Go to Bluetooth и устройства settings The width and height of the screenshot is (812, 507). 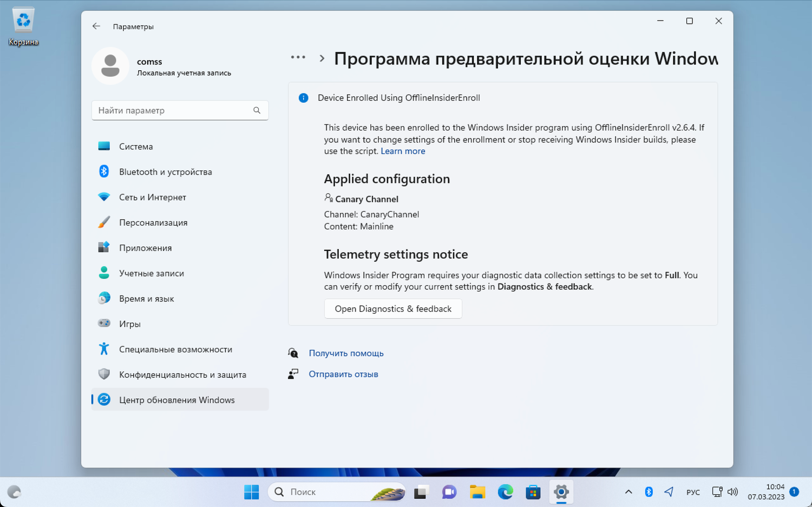point(180,172)
